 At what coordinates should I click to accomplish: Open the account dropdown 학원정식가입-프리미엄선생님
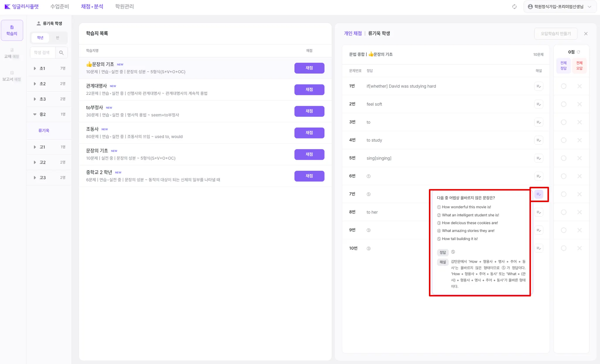coord(560,6)
